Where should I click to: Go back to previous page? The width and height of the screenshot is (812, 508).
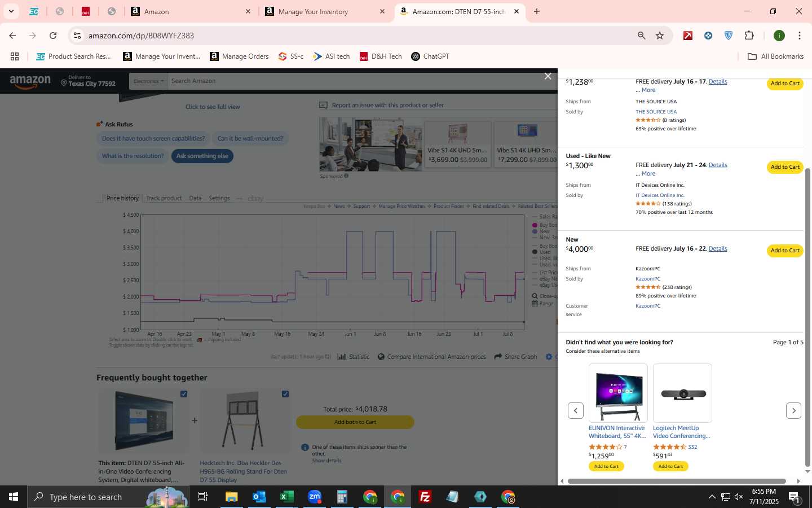[12, 36]
